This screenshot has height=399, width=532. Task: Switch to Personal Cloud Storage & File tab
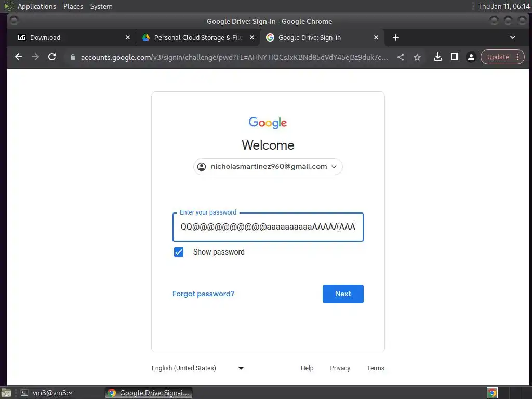tap(198, 37)
